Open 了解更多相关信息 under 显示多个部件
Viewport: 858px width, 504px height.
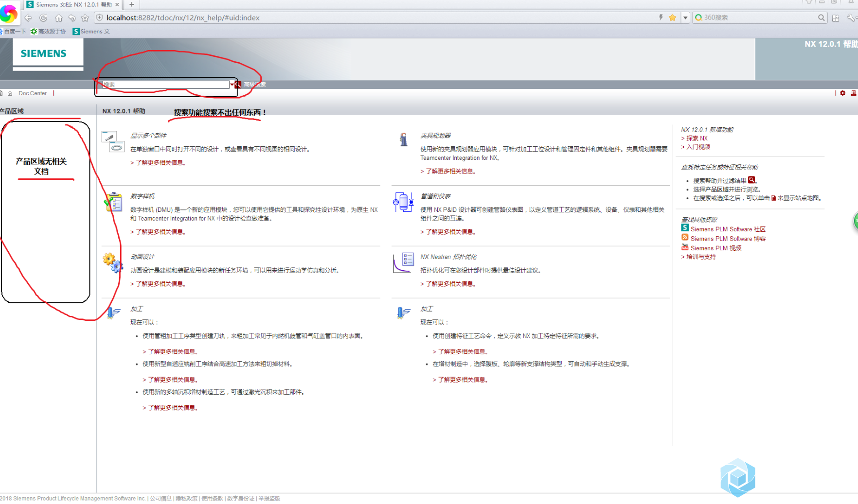point(158,163)
